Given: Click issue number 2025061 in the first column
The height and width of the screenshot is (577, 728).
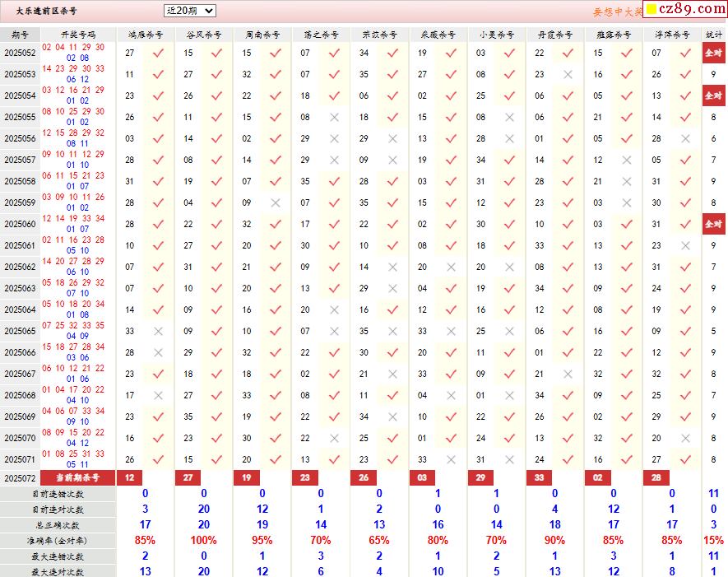Looking at the screenshot, I should tap(20, 245).
